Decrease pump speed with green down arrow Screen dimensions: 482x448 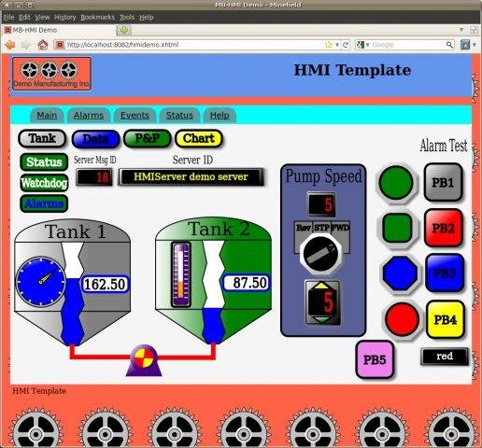[x=322, y=319]
